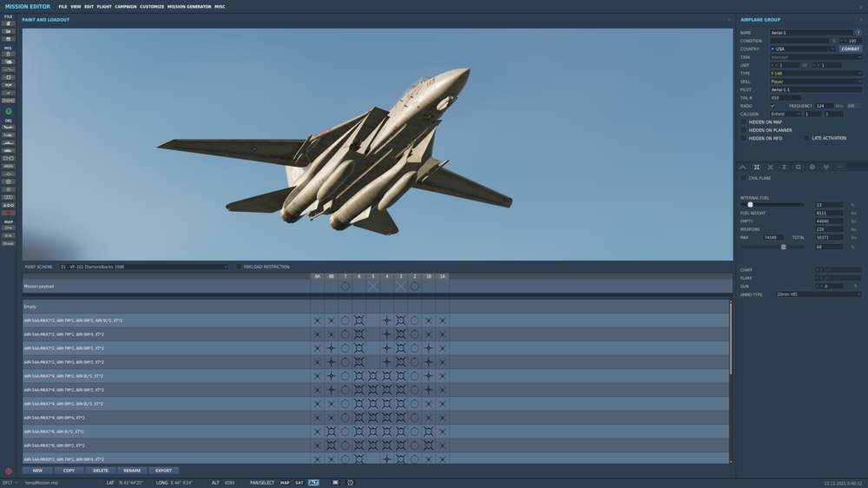Open the VIEW menu
868x488 pixels.
[x=76, y=7]
